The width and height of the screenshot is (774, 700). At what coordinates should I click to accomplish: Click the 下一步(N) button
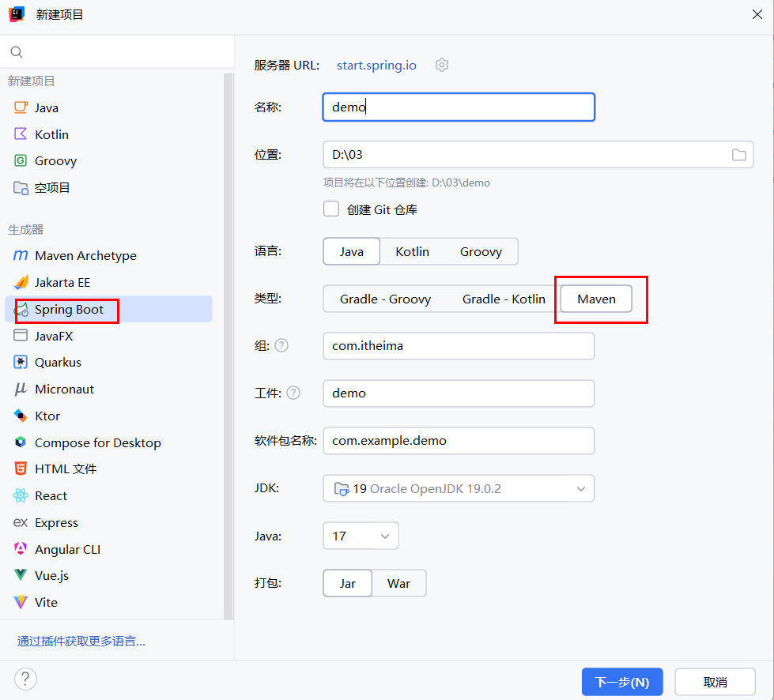(622, 682)
